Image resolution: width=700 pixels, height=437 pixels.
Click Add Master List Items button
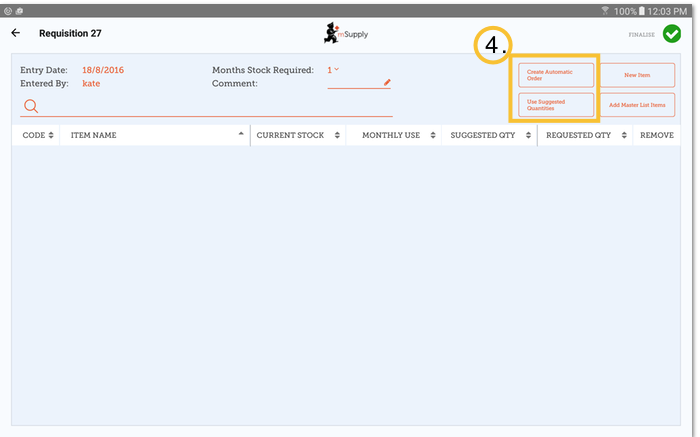(x=637, y=105)
